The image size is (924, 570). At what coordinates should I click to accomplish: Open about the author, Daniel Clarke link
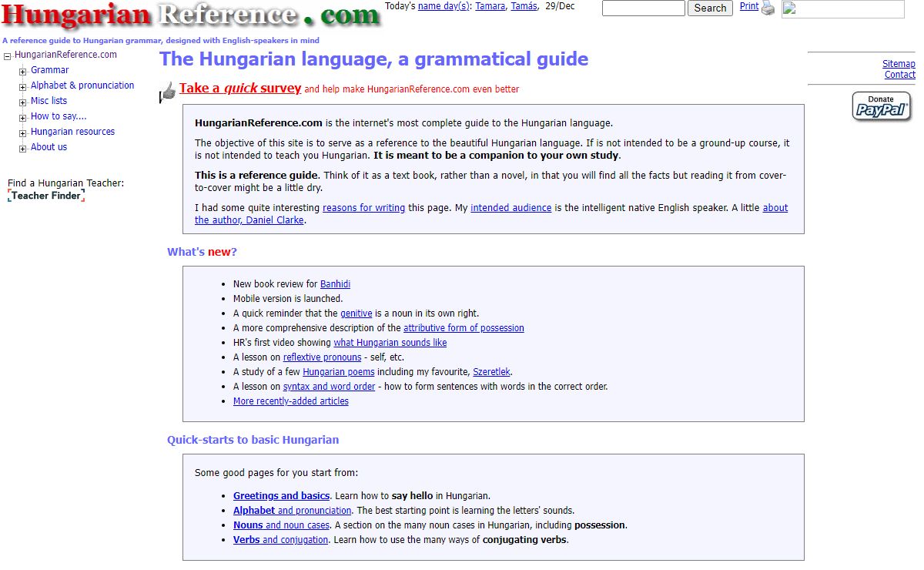[491, 214]
